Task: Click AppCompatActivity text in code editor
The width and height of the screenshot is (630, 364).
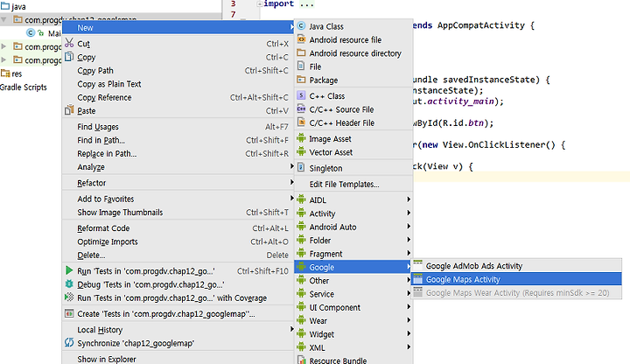Action: (481, 25)
